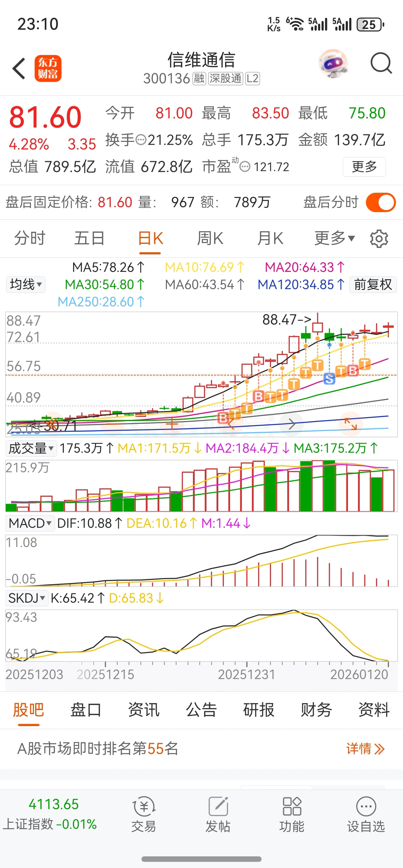Viewport: 403px width, 868px height.
Task: Tap the back arrow icon
Action: 19,68
